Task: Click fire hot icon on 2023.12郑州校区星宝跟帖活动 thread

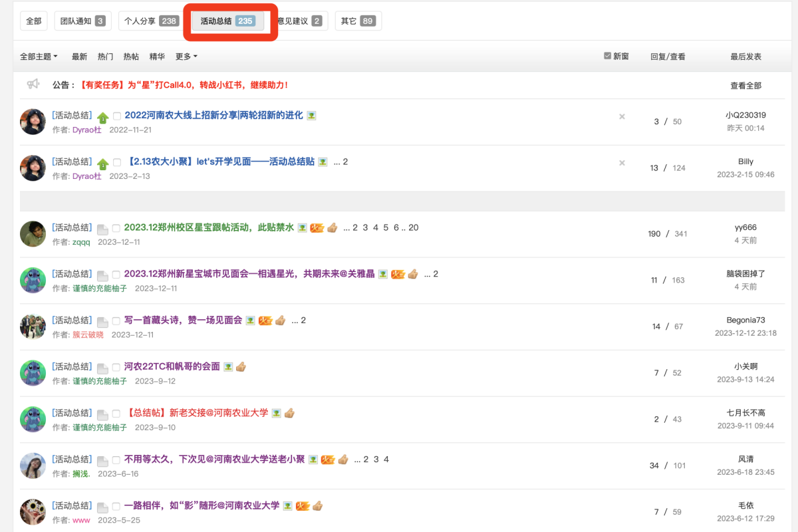Action: coord(317,228)
